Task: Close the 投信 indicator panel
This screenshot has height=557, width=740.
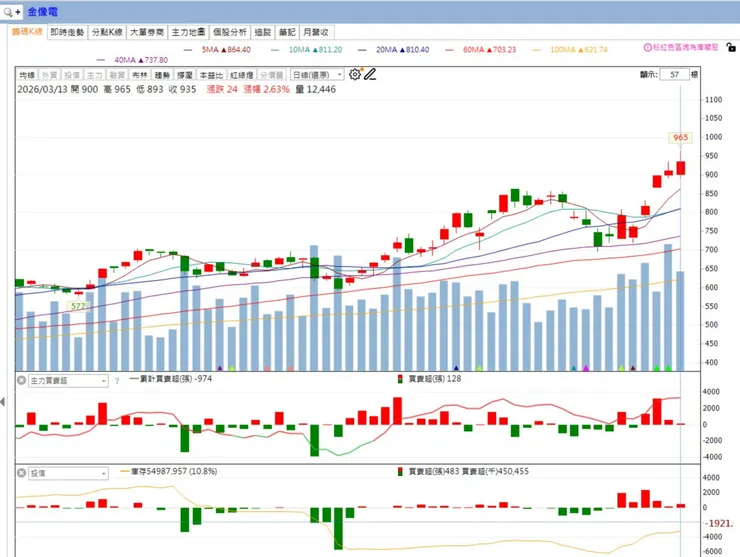Action: [21, 473]
